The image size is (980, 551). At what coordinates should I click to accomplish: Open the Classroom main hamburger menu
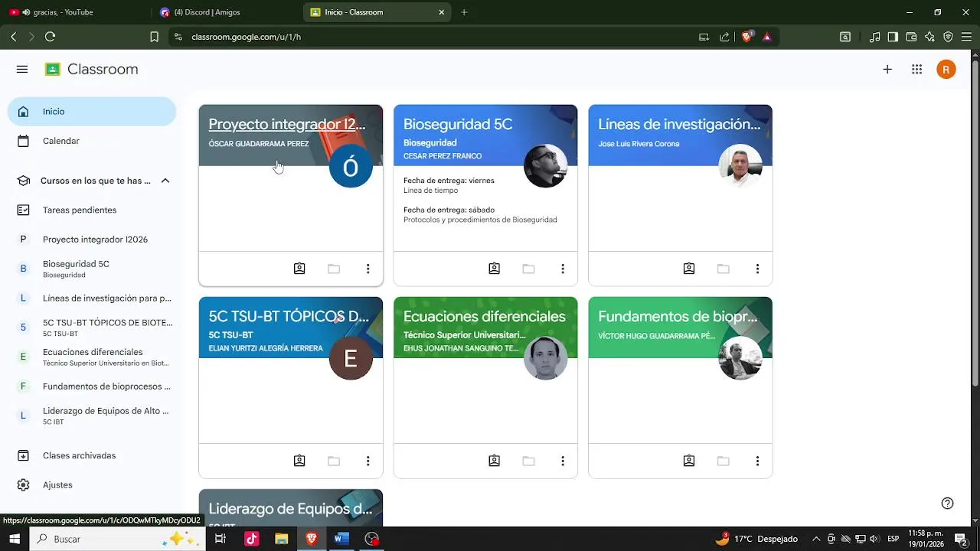[22, 70]
